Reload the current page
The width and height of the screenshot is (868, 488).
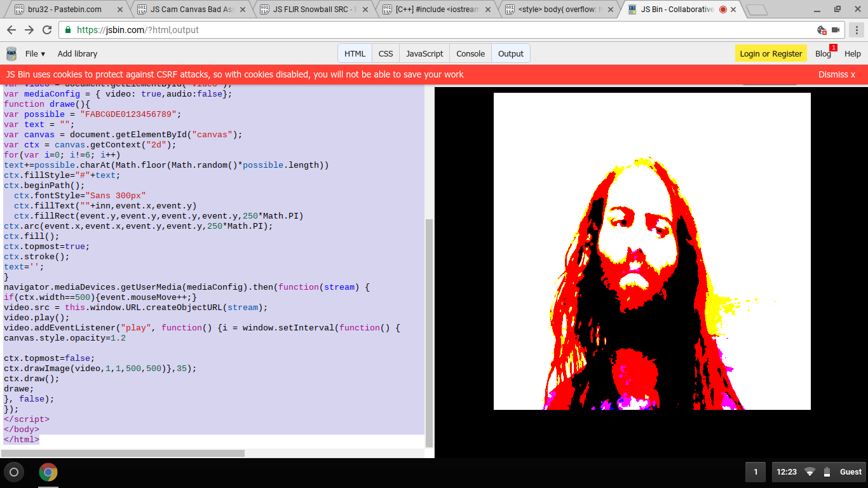47,30
